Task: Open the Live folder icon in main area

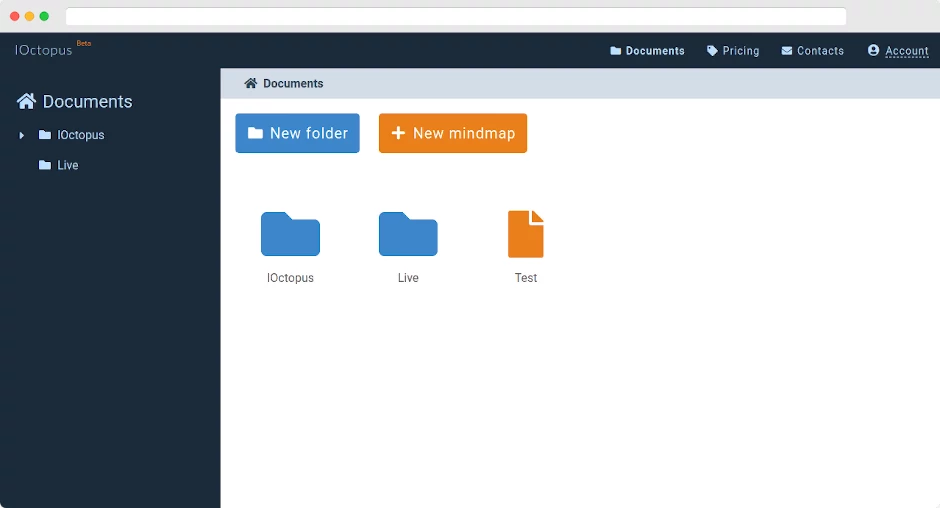Action: [408, 234]
